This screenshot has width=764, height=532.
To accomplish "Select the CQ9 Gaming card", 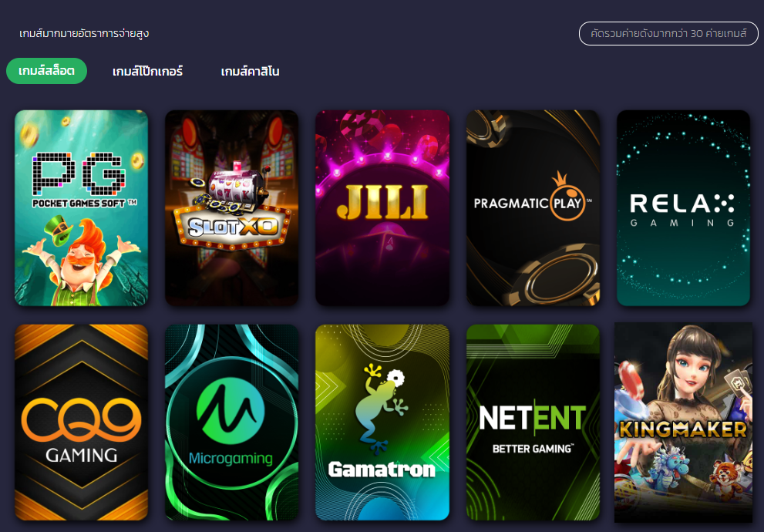I will click(x=82, y=423).
